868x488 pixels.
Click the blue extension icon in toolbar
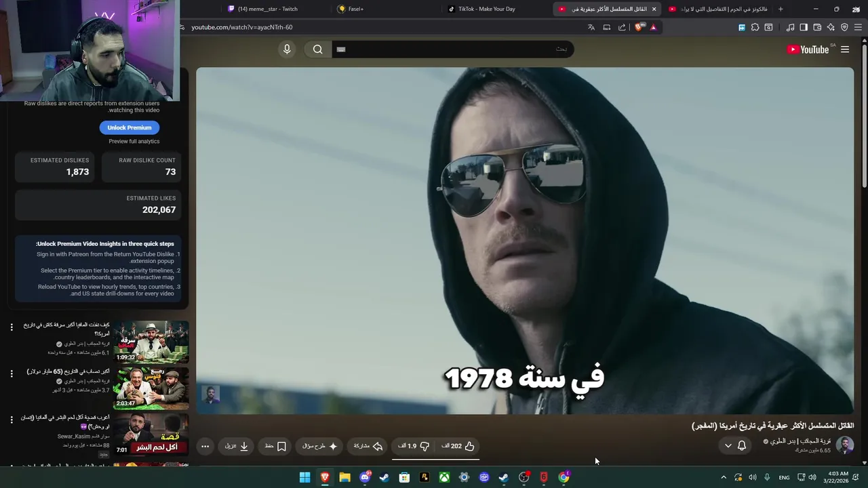[x=742, y=27]
